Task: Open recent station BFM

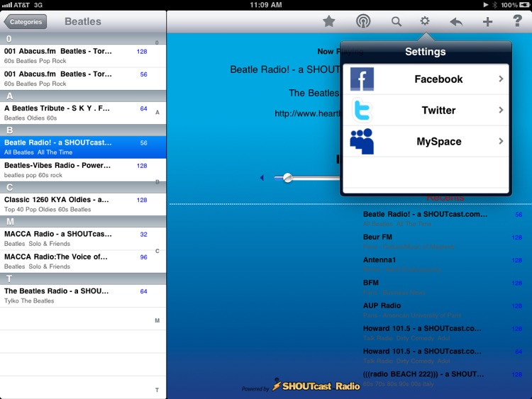Action: coord(443,287)
